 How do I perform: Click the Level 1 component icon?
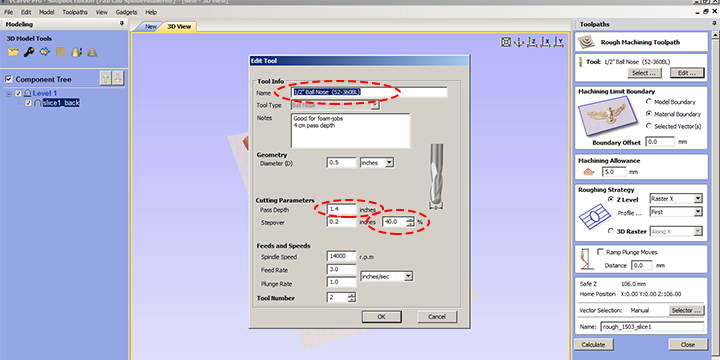coord(27,94)
